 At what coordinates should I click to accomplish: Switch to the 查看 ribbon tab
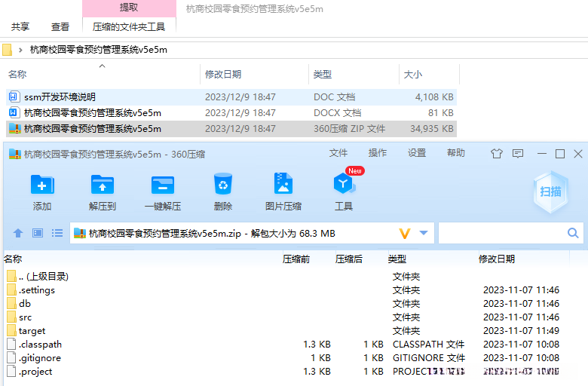(60, 26)
